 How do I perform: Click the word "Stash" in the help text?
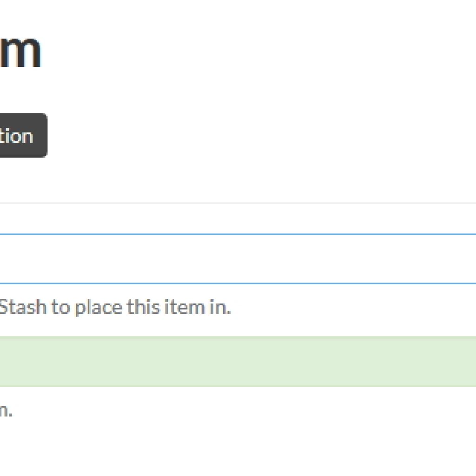point(23,307)
